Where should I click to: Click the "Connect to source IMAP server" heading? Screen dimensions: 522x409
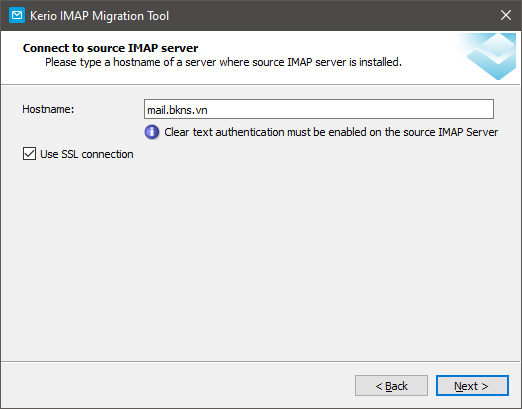pos(110,48)
